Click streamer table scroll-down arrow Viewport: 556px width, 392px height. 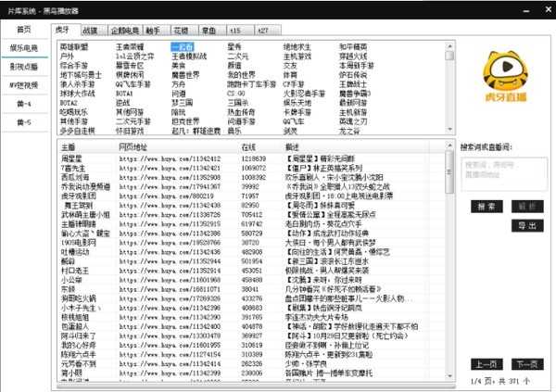[449, 375]
